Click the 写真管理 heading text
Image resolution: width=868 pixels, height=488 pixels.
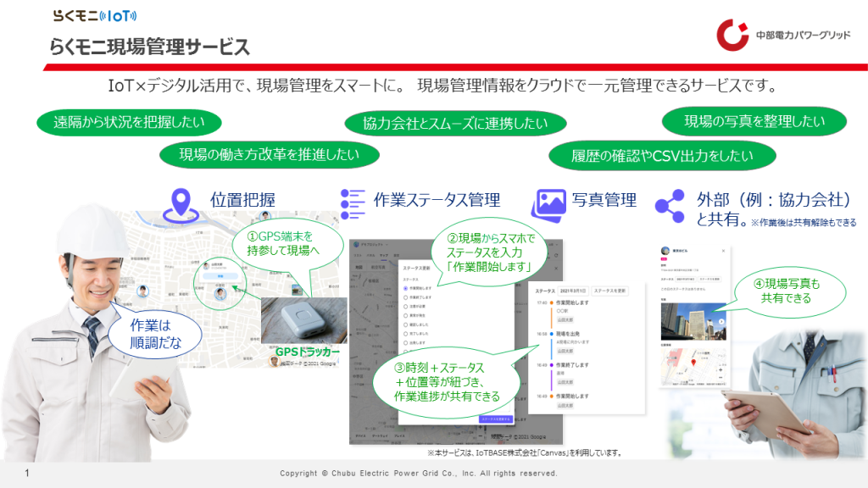(x=604, y=200)
